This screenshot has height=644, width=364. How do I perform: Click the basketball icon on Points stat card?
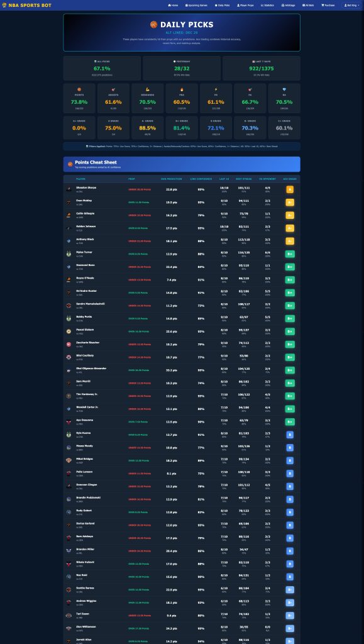(x=79, y=89)
